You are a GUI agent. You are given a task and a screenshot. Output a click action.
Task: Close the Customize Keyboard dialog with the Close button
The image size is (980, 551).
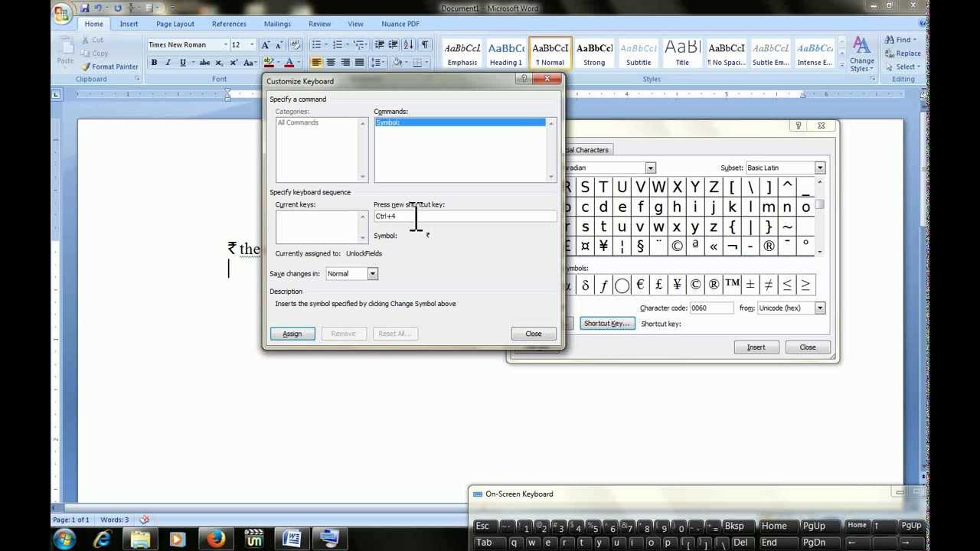[534, 334]
